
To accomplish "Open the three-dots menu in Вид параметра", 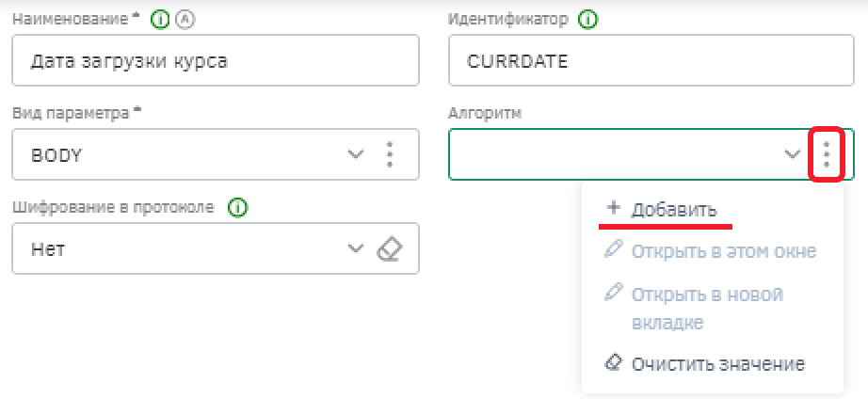I will tap(391, 154).
